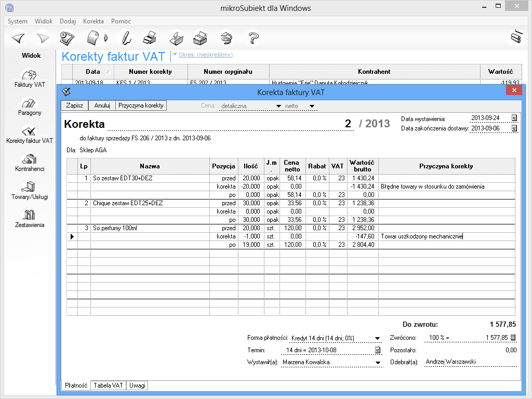
Task: Click the Przyczyna korekty button
Action: pyautogui.click(x=141, y=105)
